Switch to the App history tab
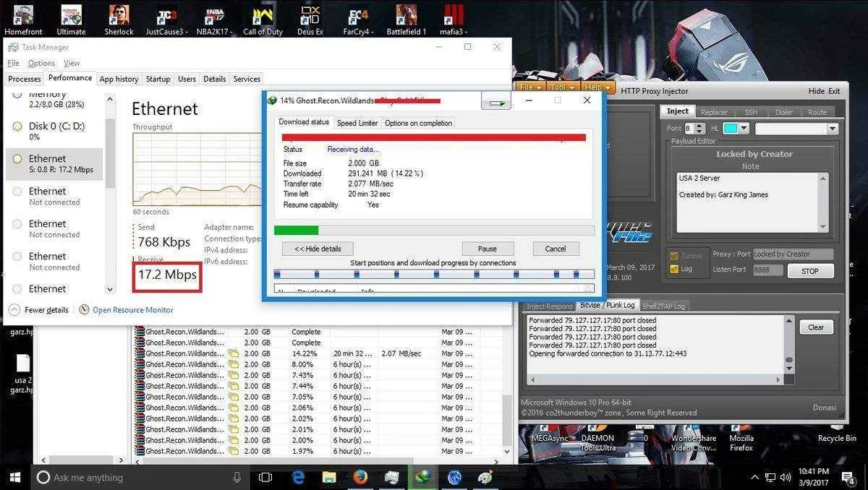The width and height of the screenshot is (868, 490). [119, 79]
